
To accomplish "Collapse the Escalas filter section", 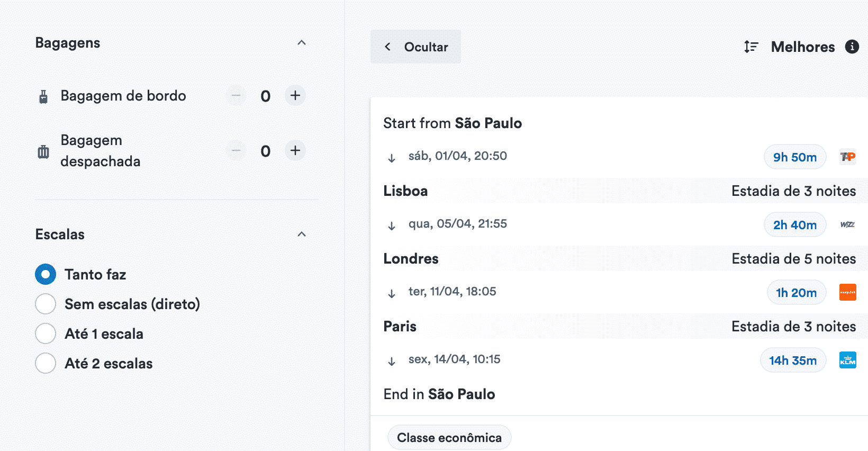I will [302, 234].
